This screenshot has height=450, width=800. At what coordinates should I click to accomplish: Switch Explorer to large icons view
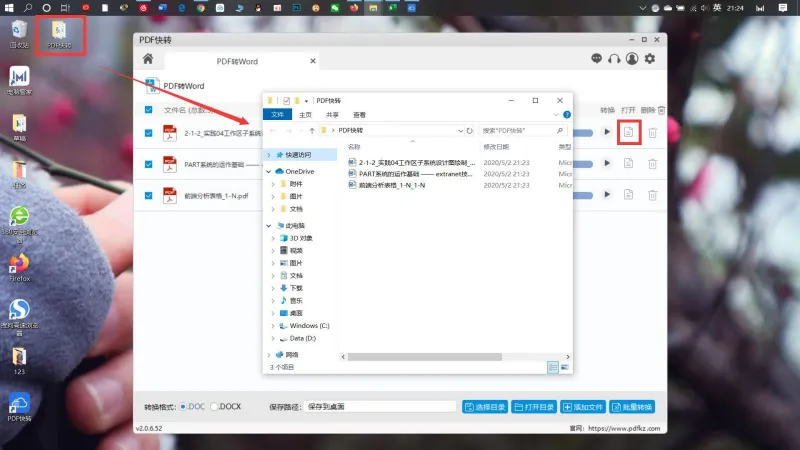pyautogui.click(x=565, y=367)
